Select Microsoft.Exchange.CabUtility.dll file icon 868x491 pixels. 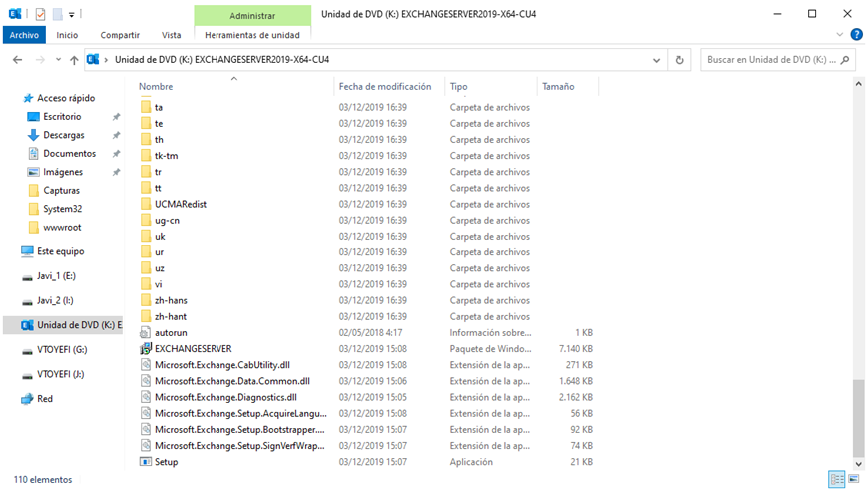point(145,365)
